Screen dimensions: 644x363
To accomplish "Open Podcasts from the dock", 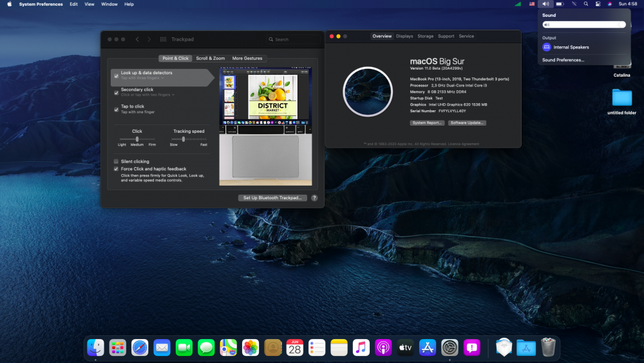I will click(383, 348).
